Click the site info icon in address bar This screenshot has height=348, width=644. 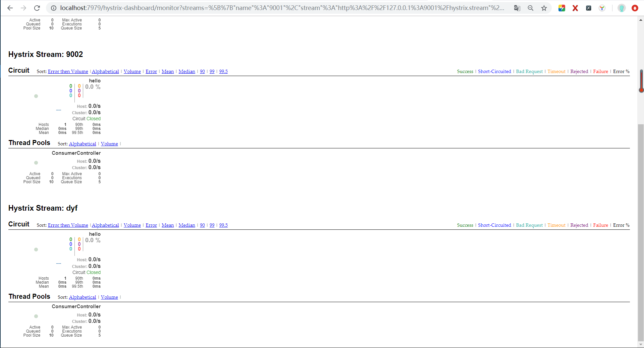(x=54, y=8)
